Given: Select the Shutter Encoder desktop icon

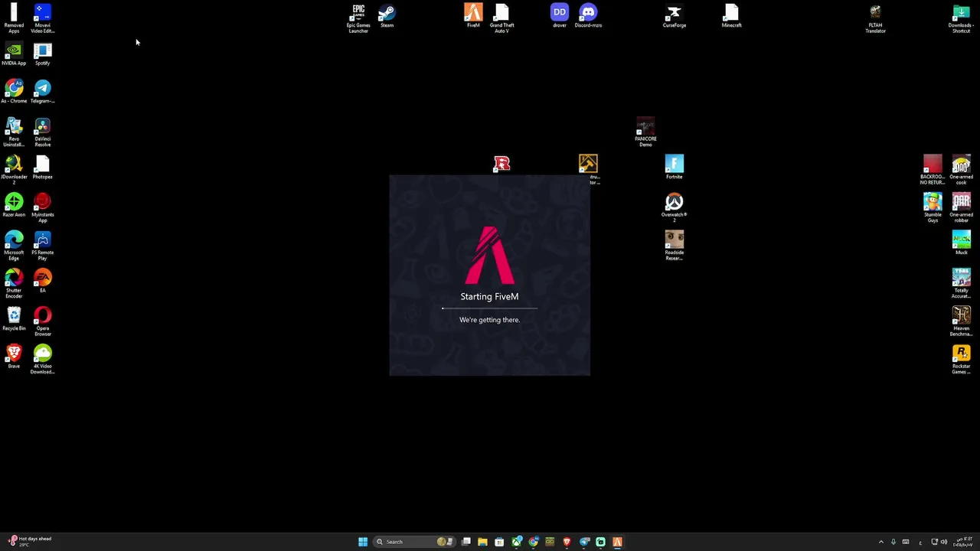Looking at the screenshot, I should 14,283.
